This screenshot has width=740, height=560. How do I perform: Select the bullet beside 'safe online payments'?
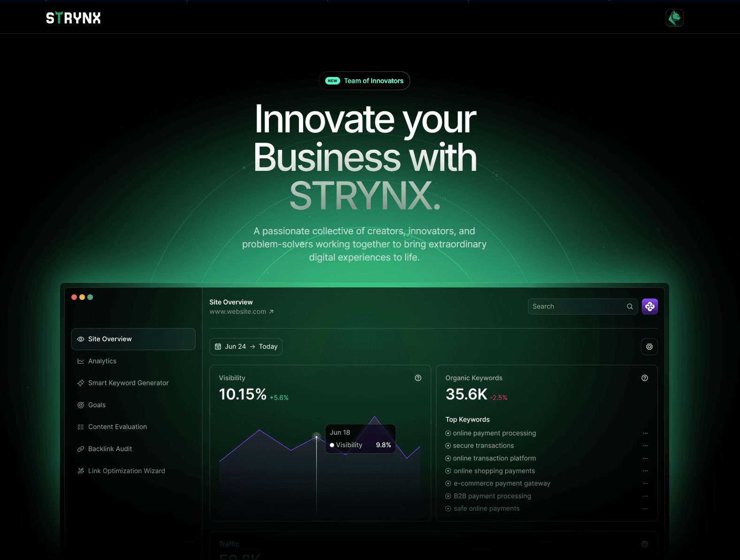tap(448, 508)
